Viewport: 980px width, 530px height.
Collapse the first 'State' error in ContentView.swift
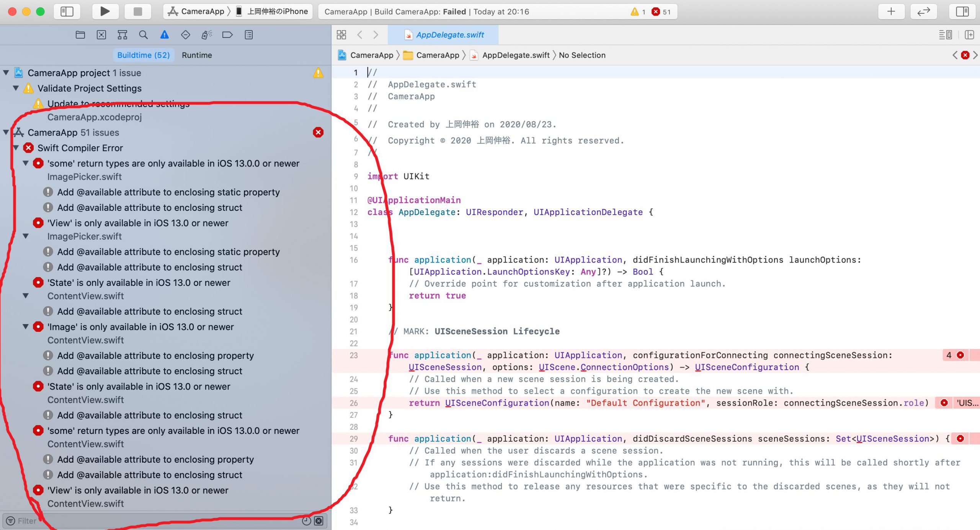coord(26,296)
